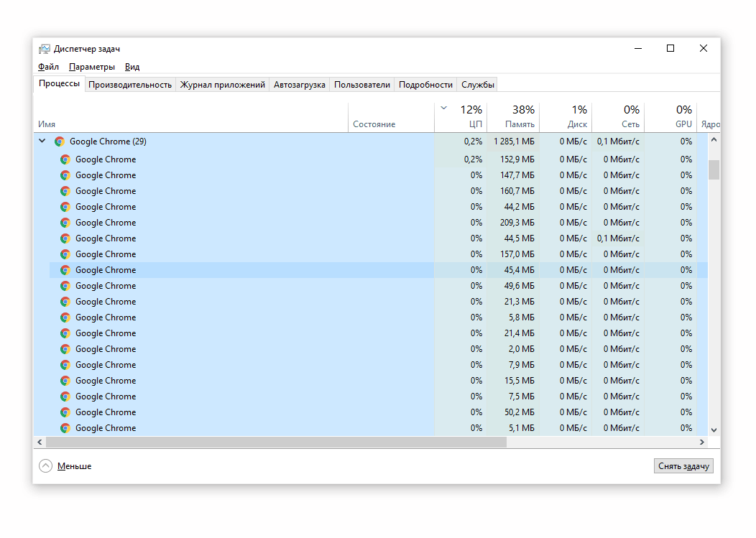Open the Автозагрузка tab

coord(300,84)
